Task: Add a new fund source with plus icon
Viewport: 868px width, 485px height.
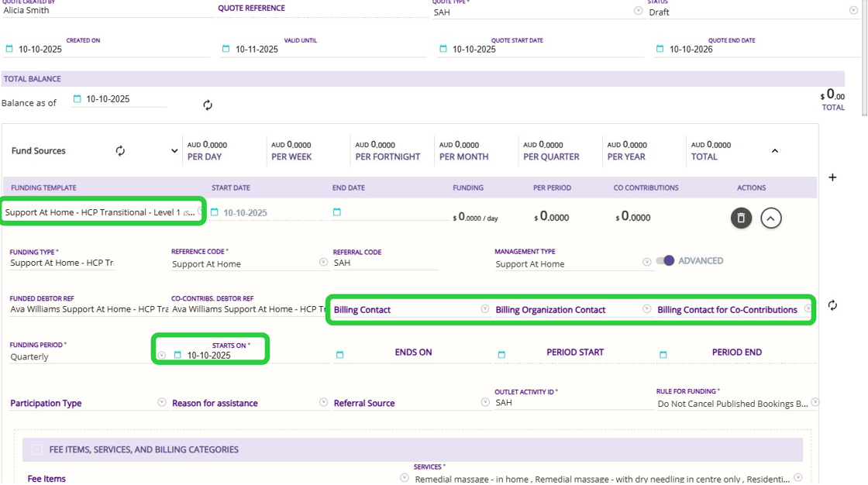Action: [832, 177]
